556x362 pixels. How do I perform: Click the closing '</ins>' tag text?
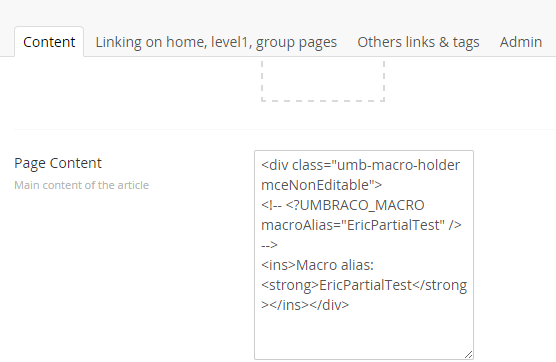pyautogui.click(x=289, y=305)
